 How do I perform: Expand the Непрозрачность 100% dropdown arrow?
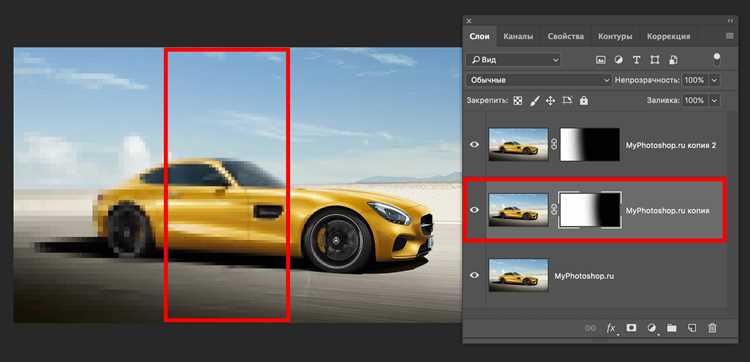715,80
